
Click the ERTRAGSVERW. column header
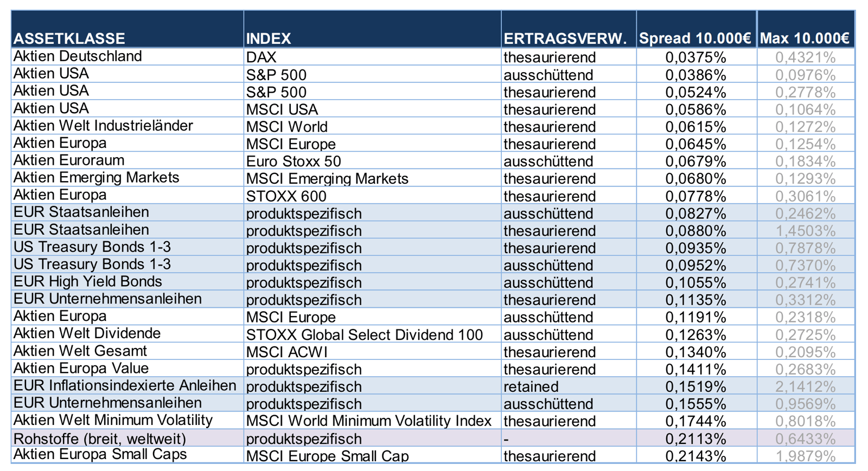(x=565, y=38)
